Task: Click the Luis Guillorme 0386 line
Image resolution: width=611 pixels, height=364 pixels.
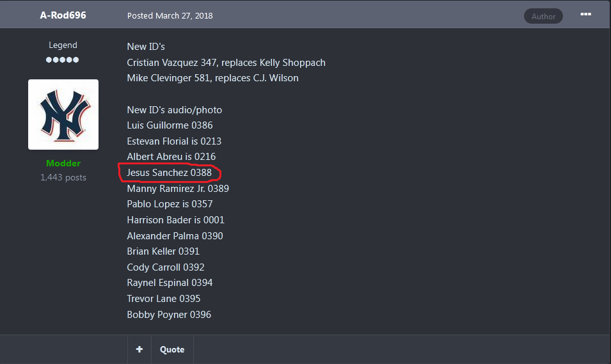Action: pyautogui.click(x=170, y=125)
